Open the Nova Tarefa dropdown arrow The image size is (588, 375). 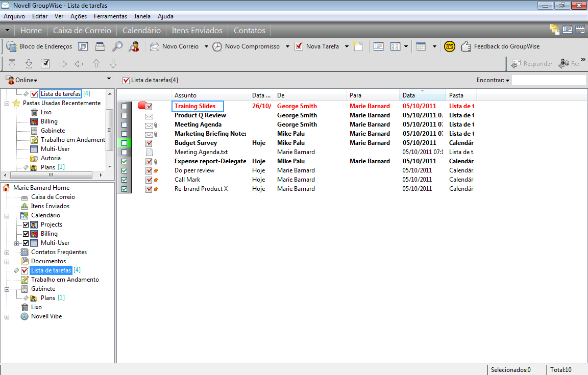[347, 46]
